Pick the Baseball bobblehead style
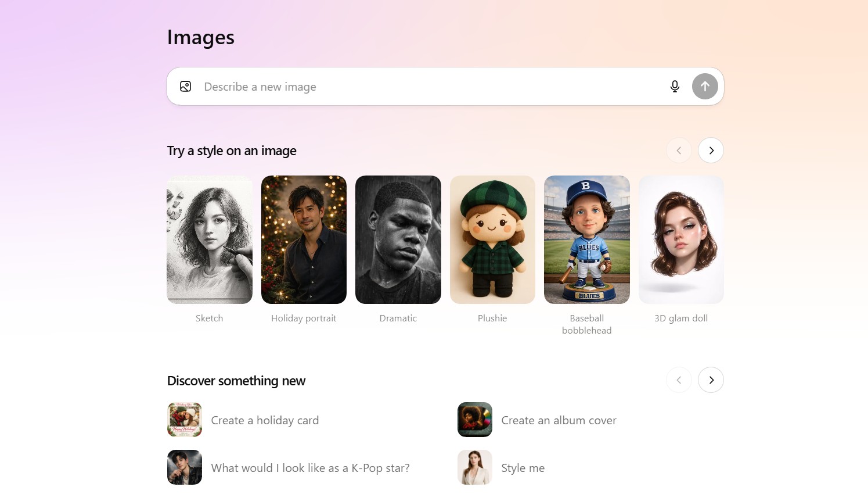Viewport: 868px width, 494px height. click(586, 239)
